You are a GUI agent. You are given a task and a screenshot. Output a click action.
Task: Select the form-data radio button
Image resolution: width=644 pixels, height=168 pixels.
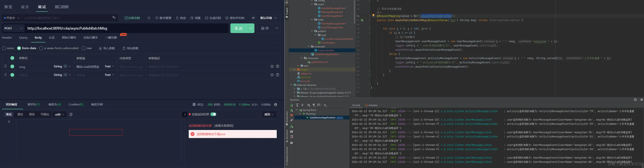click(19, 48)
